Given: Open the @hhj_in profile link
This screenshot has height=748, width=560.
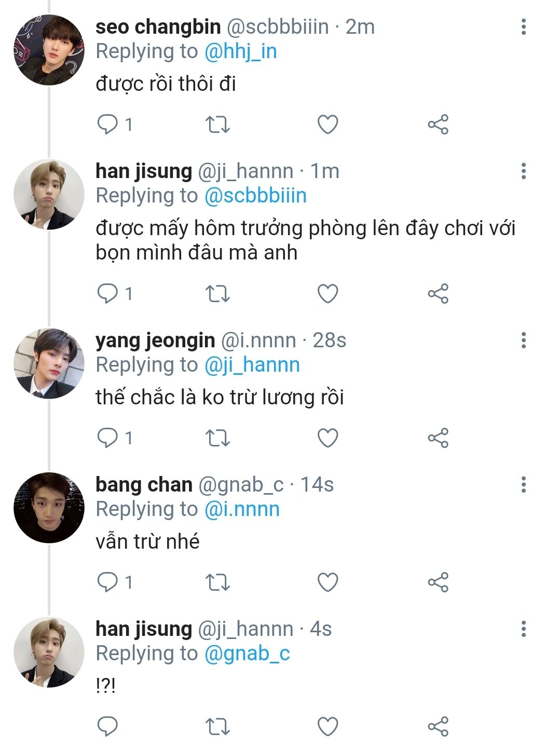Looking at the screenshot, I should pyautogui.click(x=240, y=51).
